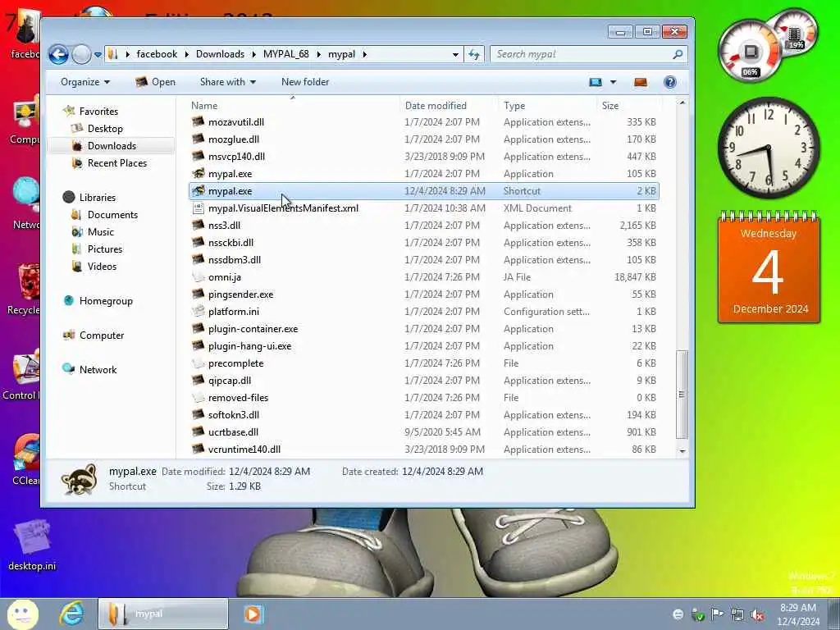This screenshot has width=840, height=630.
Task: Expand the arrow after mypal breadcrumb
Action: coord(364,54)
